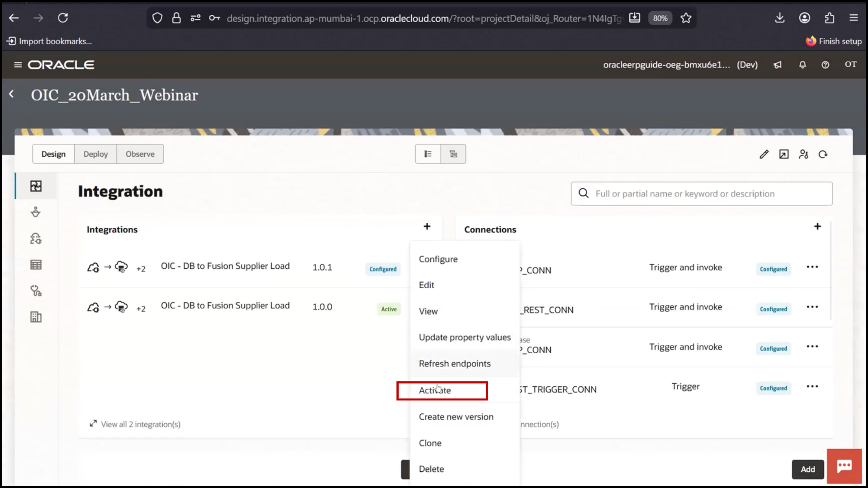Open actions menu for third _CONN connection
Viewport: 868px width, 488px height.
click(x=812, y=347)
